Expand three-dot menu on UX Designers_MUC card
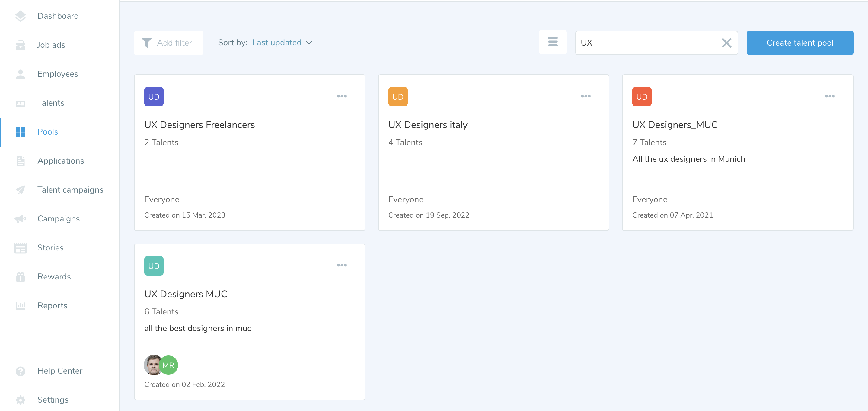 (830, 96)
